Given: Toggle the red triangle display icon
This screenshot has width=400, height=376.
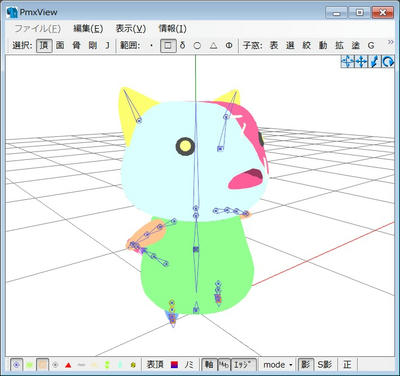Looking at the screenshot, I should coord(68,365).
